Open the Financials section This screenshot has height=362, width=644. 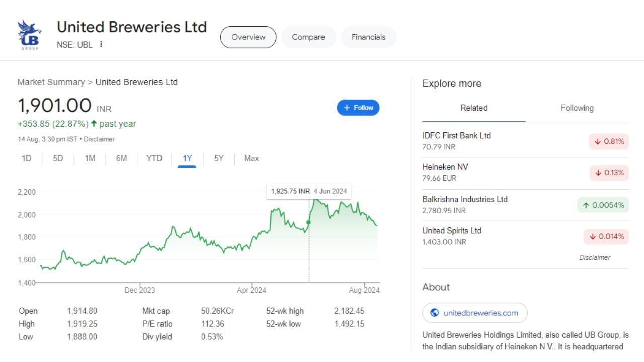(368, 37)
